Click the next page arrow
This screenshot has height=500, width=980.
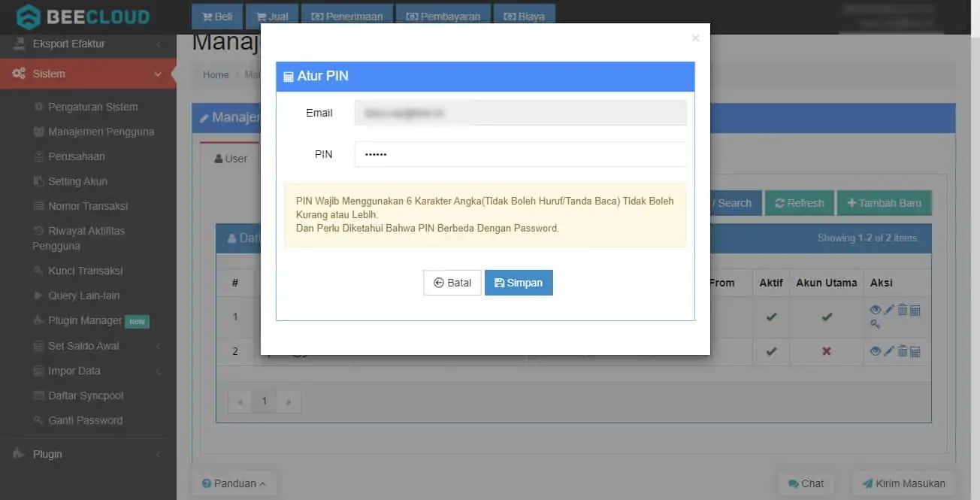289,402
